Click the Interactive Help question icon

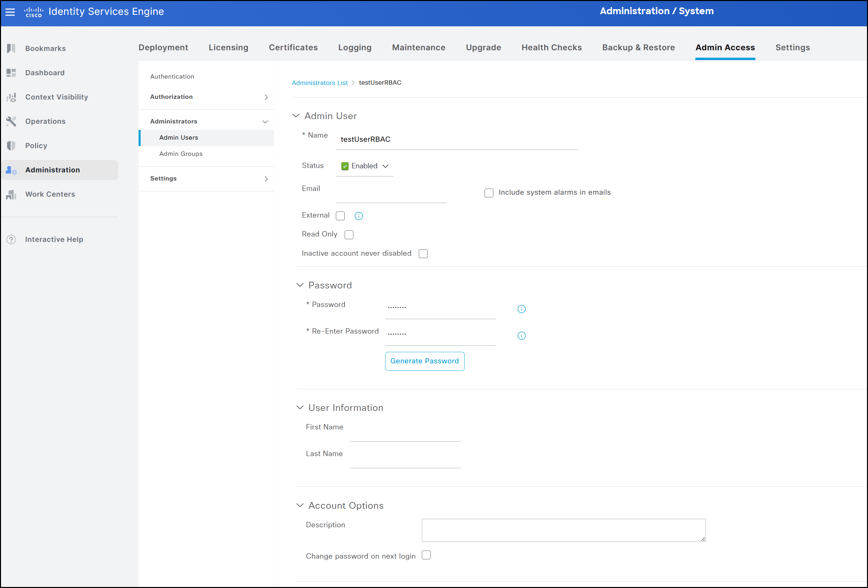pyautogui.click(x=11, y=240)
